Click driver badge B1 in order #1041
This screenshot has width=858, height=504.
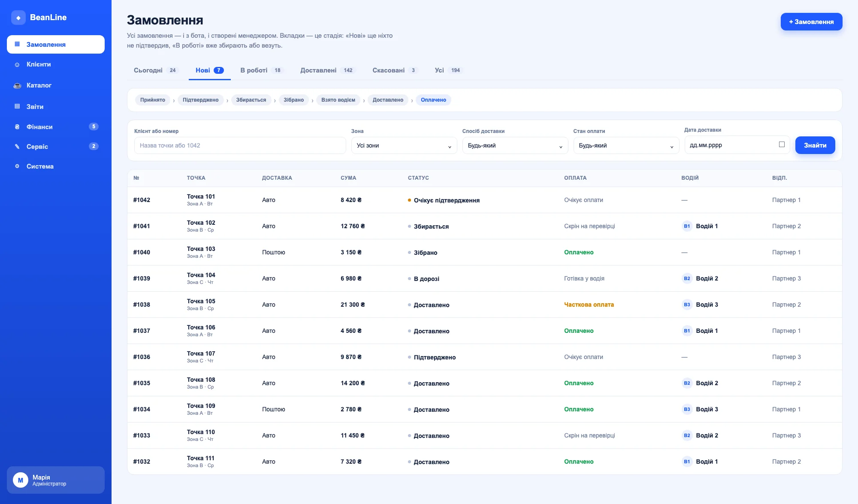[687, 226]
